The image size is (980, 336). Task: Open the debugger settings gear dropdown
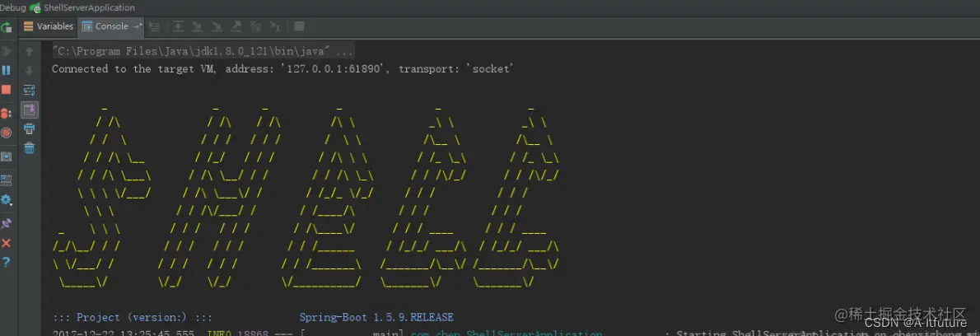[7, 200]
